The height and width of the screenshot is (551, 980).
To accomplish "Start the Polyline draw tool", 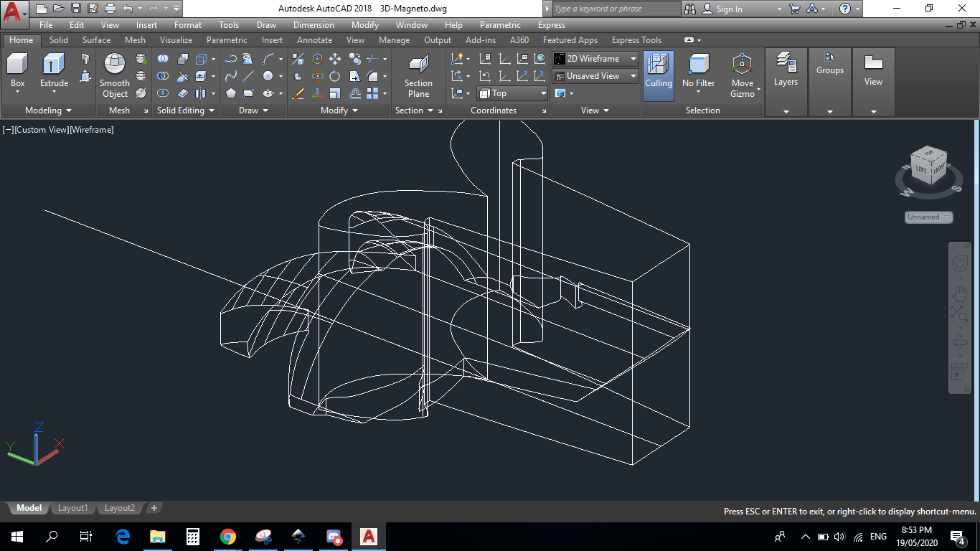I will pos(231,59).
